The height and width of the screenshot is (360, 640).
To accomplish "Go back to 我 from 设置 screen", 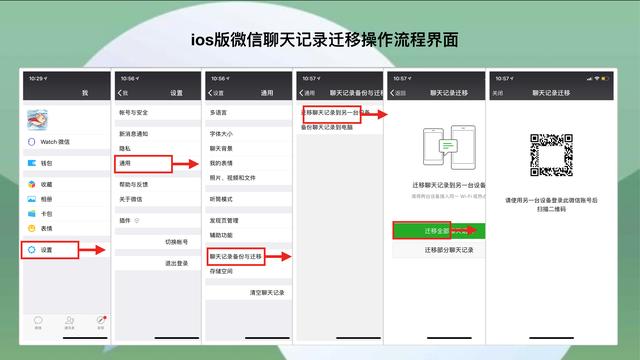I will tap(123, 93).
